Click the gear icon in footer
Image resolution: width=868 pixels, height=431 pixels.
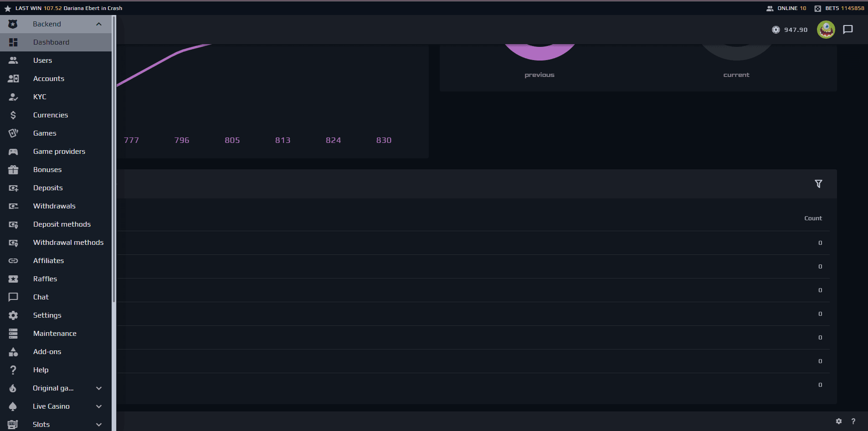838,421
